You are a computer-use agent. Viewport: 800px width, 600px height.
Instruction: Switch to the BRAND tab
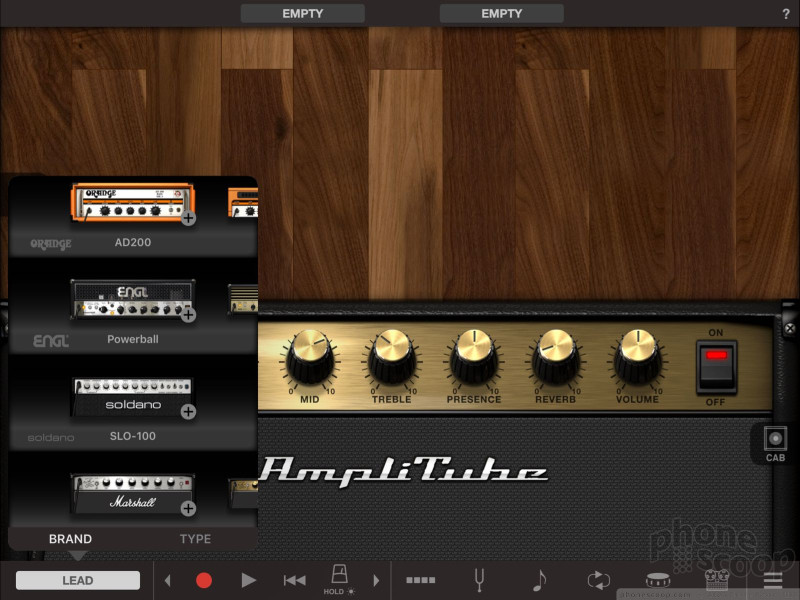pyautogui.click(x=70, y=539)
